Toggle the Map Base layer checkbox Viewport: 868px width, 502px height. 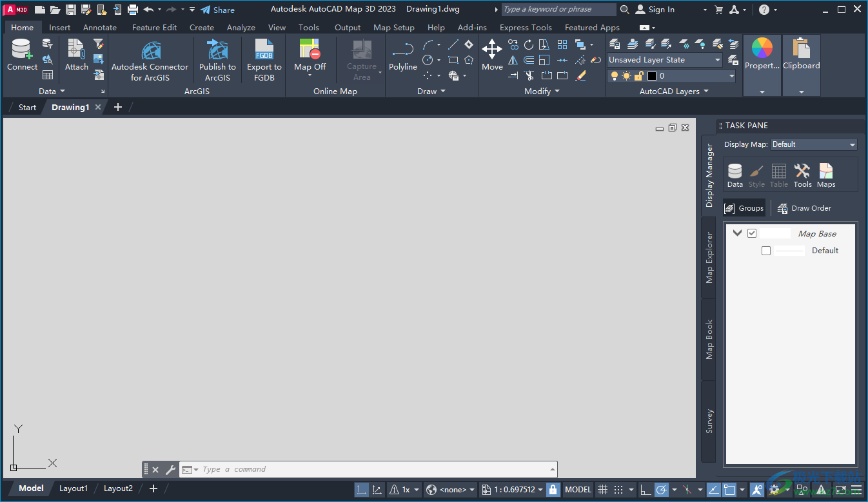[x=752, y=233]
